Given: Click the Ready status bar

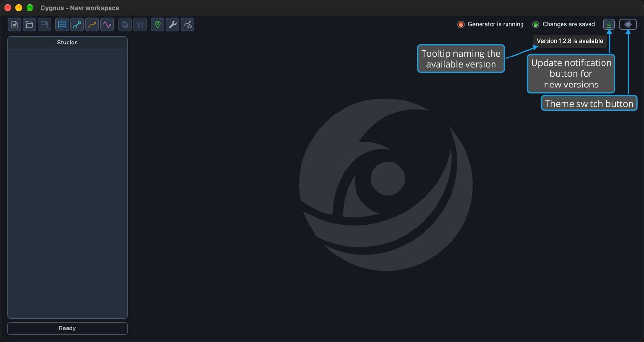Looking at the screenshot, I should click(x=68, y=328).
